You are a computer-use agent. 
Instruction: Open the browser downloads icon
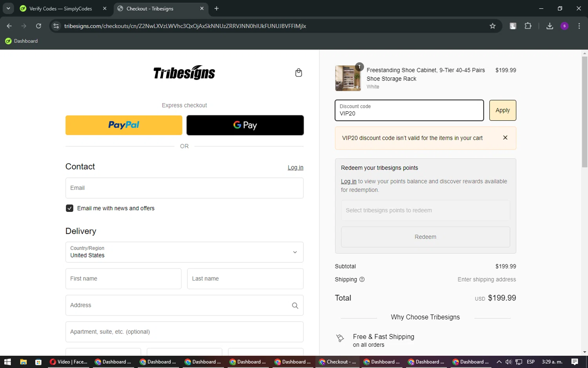550,26
